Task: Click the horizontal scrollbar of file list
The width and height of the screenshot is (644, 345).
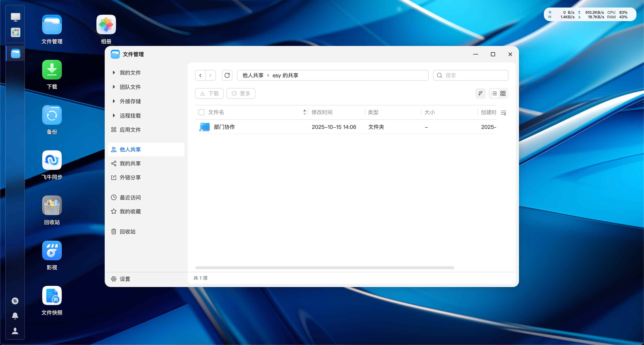Action: coord(325,268)
